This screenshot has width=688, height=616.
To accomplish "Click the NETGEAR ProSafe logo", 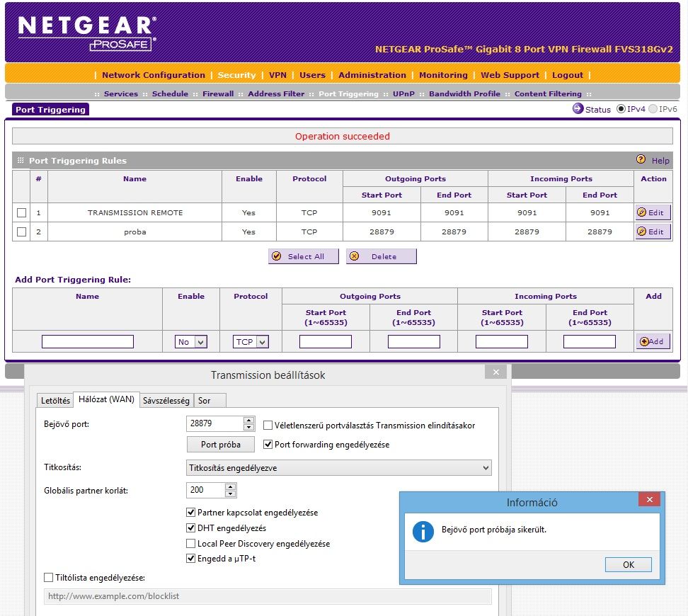I will (x=87, y=33).
